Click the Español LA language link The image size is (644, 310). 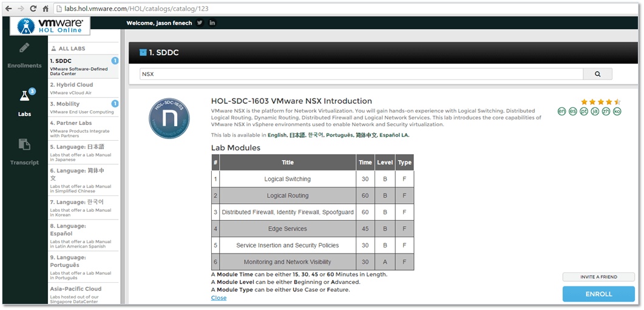[x=395, y=135]
